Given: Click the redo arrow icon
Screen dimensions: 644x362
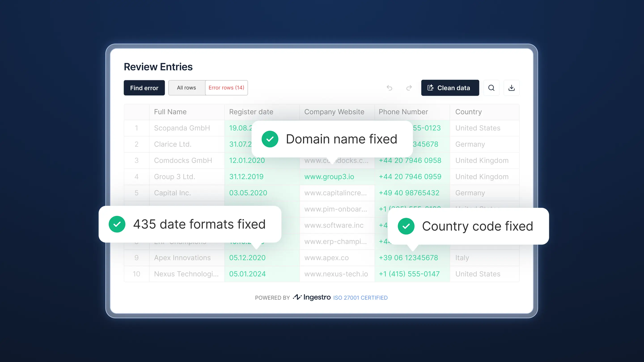Looking at the screenshot, I should click(409, 88).
